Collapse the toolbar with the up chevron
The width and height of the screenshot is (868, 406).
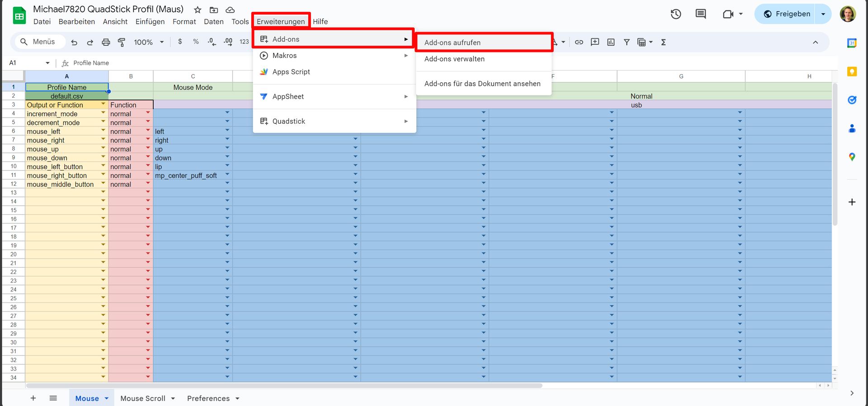(815, 42)
